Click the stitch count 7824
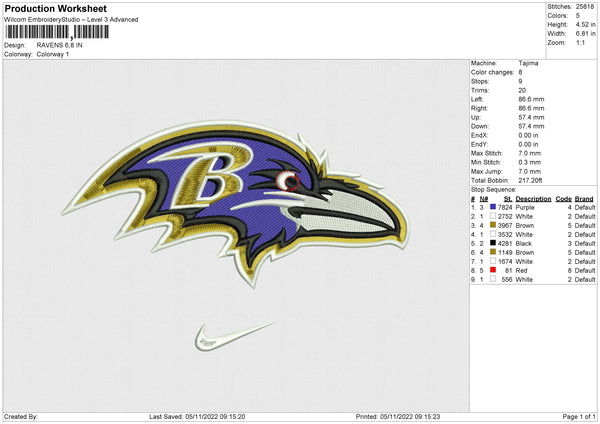600x424 pixels. (x=505, y=207)
